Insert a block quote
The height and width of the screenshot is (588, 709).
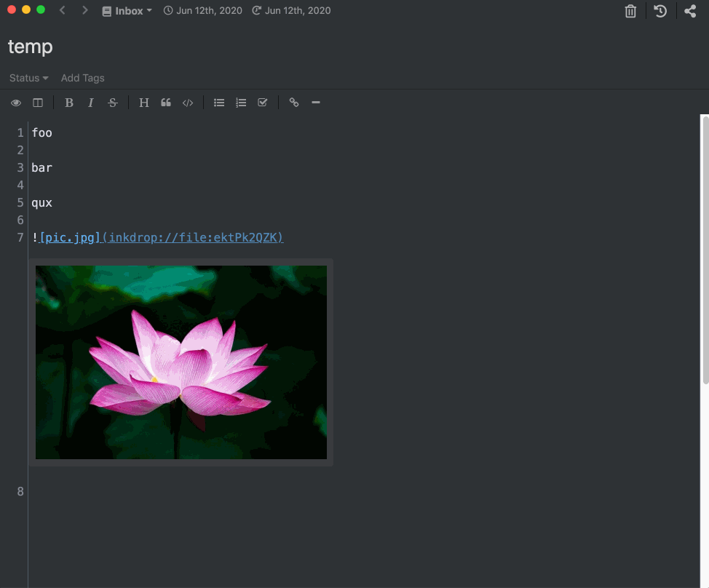166,103
